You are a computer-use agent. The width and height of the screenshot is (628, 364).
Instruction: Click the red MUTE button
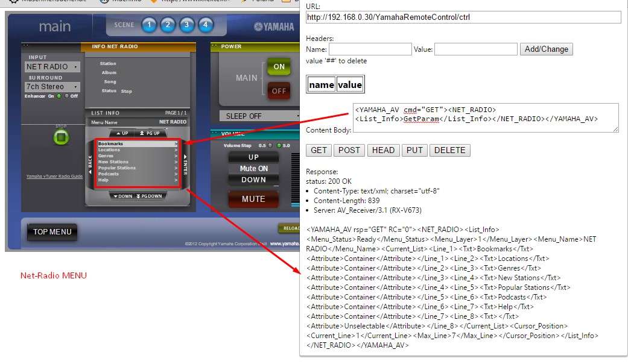(x=253, y=199)
